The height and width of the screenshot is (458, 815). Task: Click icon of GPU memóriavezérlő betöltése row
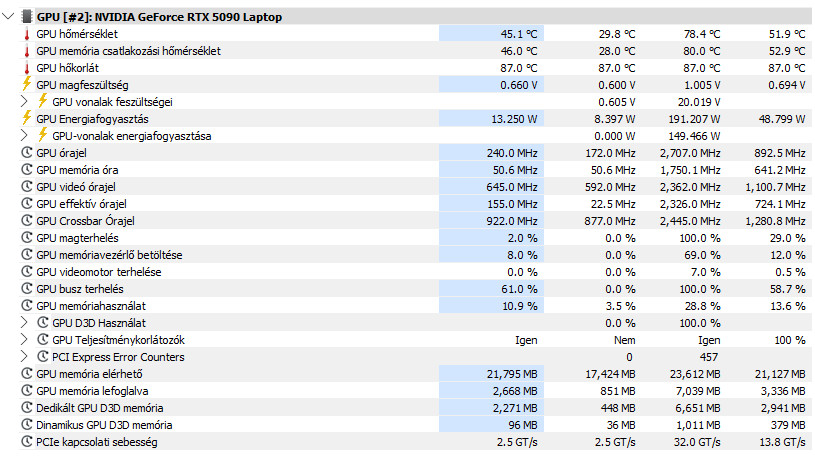(27, 255)
